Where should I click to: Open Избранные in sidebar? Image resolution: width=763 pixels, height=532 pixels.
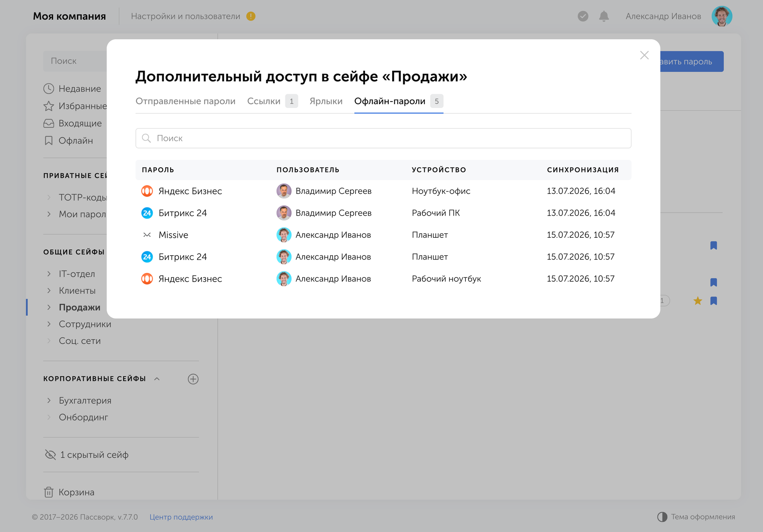75,106
